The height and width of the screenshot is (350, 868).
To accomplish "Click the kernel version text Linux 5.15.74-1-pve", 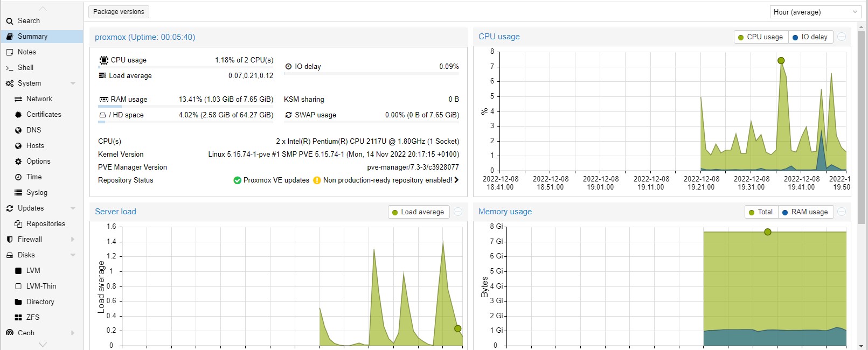I will (x=334, y=155).
